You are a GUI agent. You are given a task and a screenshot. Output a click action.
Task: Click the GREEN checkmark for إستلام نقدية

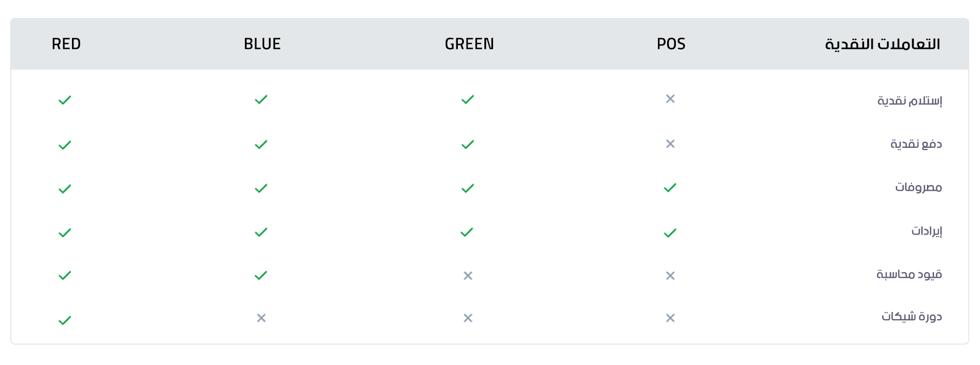pyautogui.click(x=468, y=99)
